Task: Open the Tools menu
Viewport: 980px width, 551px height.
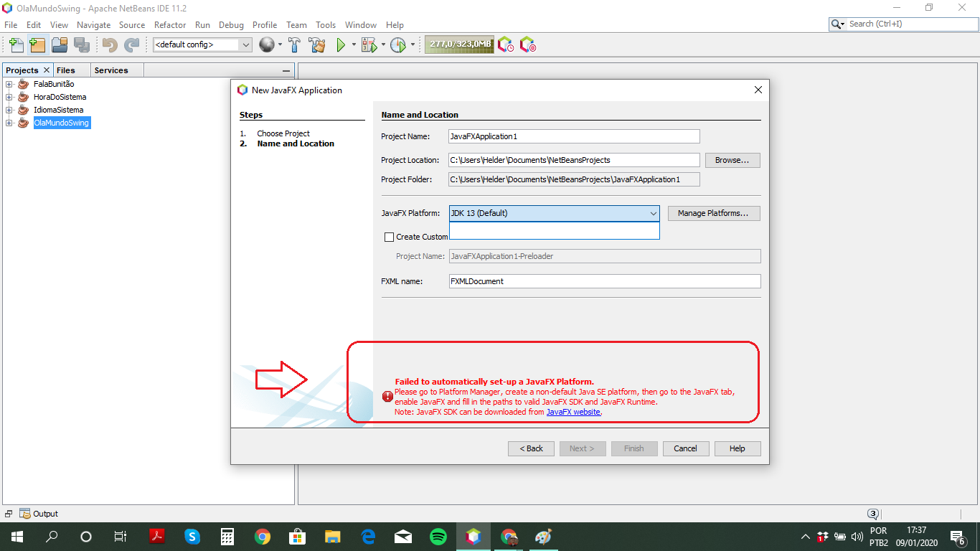Action: (x=326, y=24)
